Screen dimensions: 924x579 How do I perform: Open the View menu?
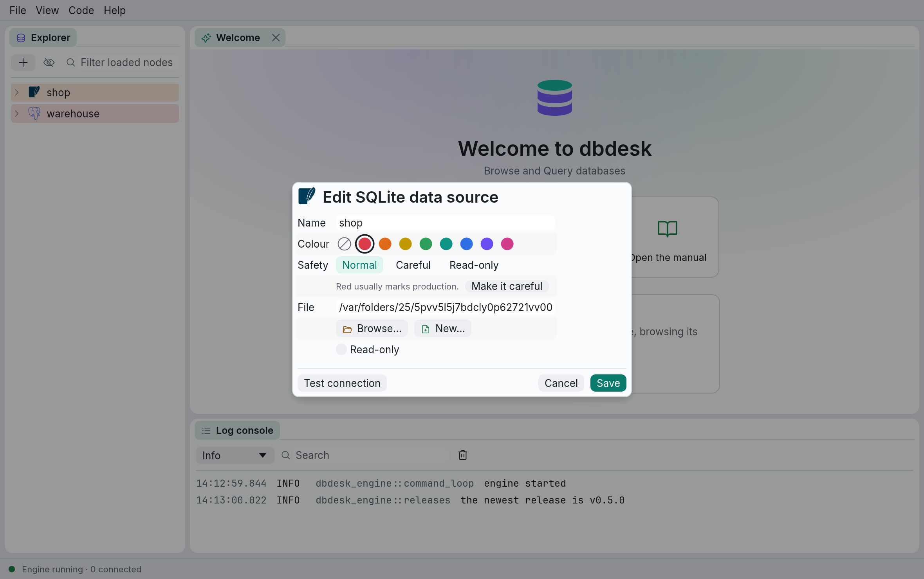point(47,10)
